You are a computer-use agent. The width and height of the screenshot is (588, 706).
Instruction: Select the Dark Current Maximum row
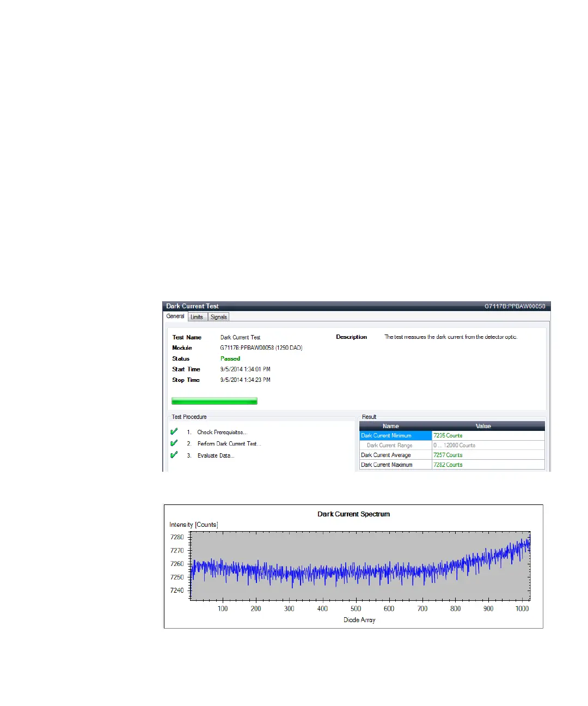tap(452, 465)
